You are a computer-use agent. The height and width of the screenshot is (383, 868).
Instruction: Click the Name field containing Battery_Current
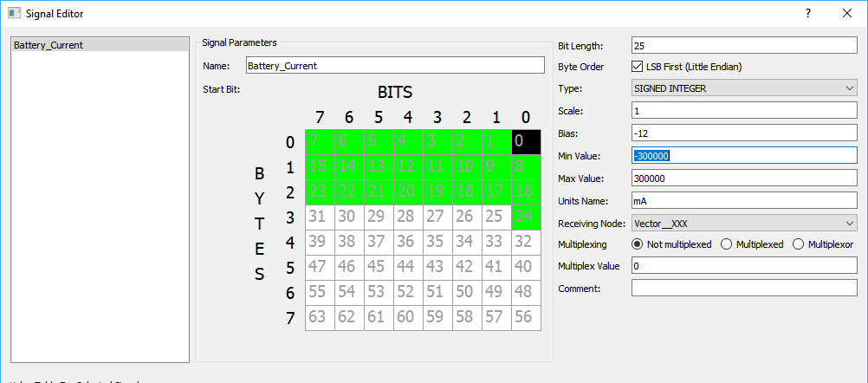click(x=394, y=65)
